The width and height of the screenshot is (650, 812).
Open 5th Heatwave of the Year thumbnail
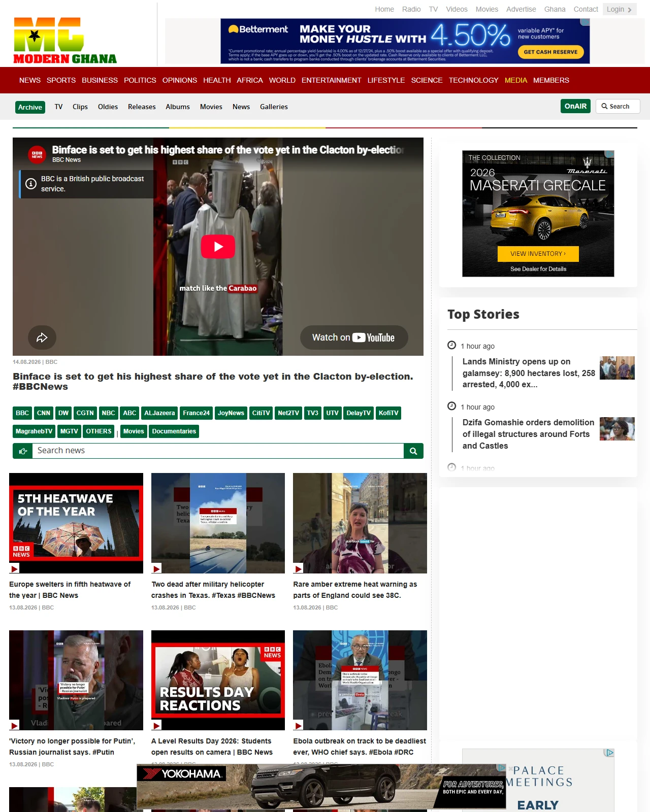76,523
